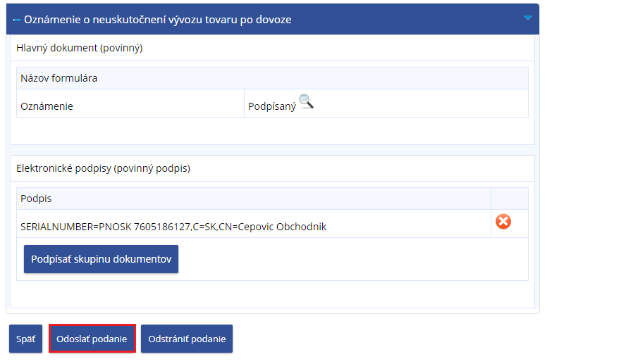Click the Podpísať skupinu dokumentov button
Screen dimensions: 626x364
[x=101, y=259]
